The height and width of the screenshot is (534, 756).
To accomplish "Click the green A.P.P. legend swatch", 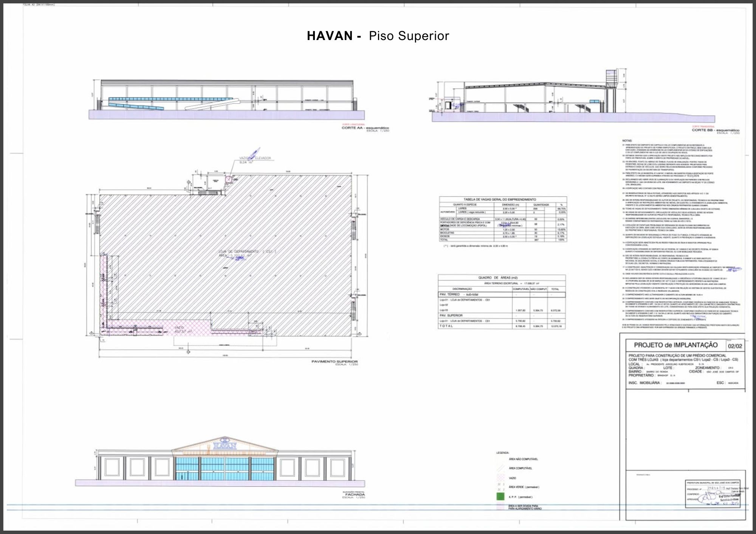I will click(500, 497).
